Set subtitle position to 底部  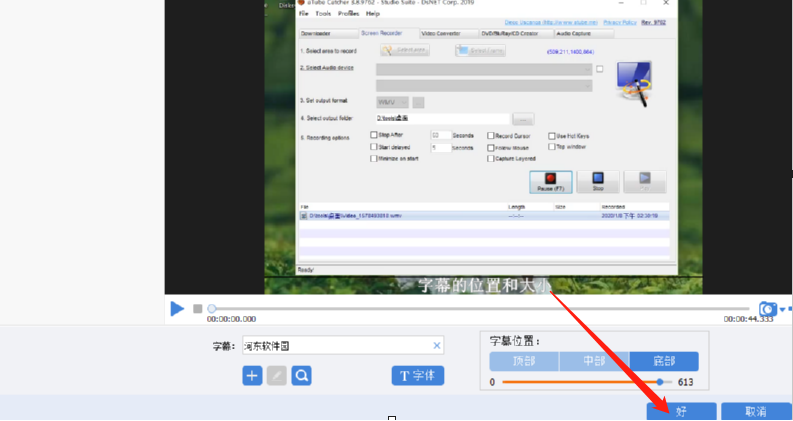pyautogui.click(x=664, y=362)
